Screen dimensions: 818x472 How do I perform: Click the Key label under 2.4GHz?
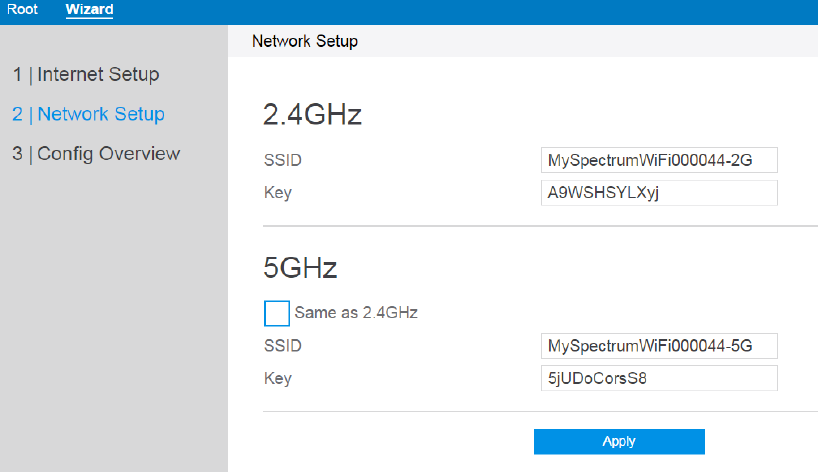277,192
